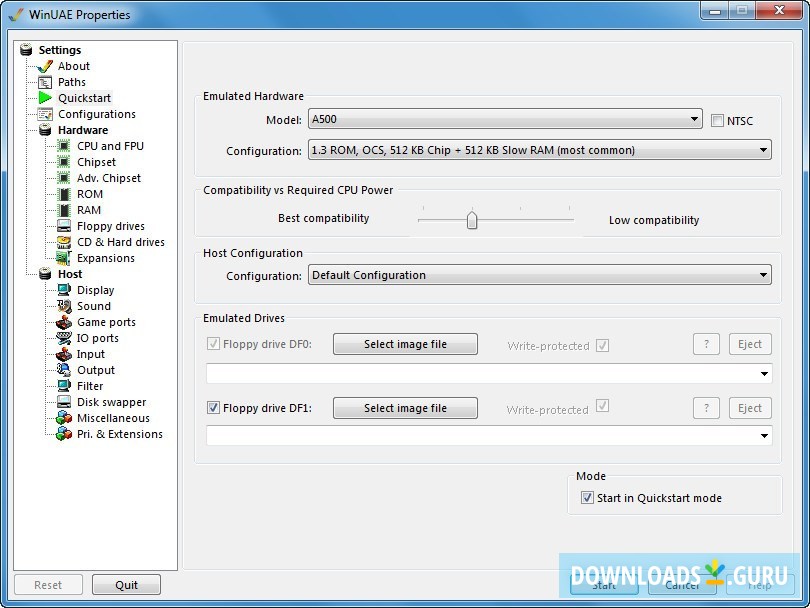Click the Floppy drives icon

(x=64, y=226)
